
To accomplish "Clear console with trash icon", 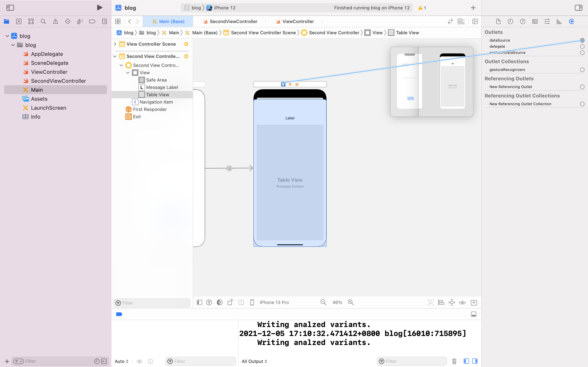I will point(454,361).
